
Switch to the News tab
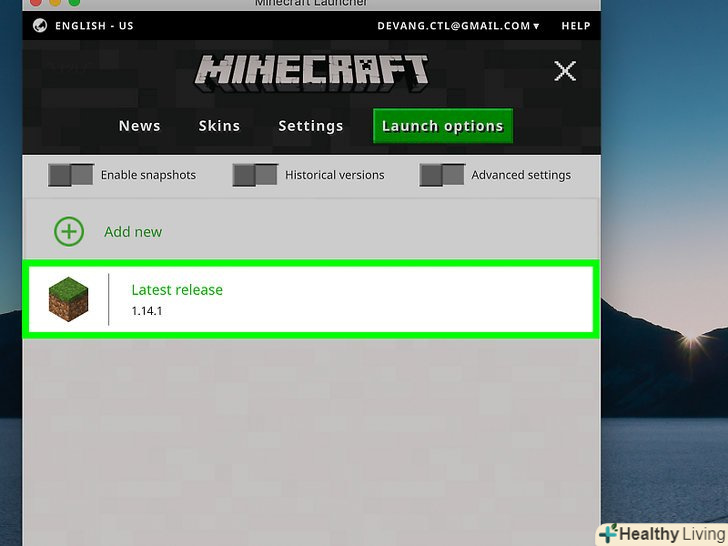point(139,126)
